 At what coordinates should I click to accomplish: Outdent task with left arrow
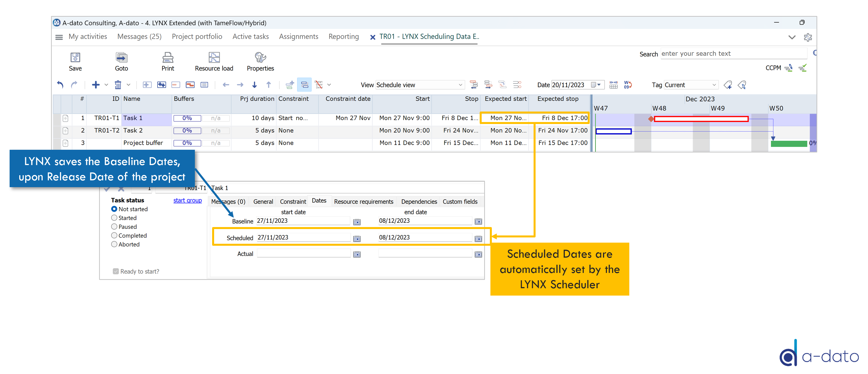(226, 85)
